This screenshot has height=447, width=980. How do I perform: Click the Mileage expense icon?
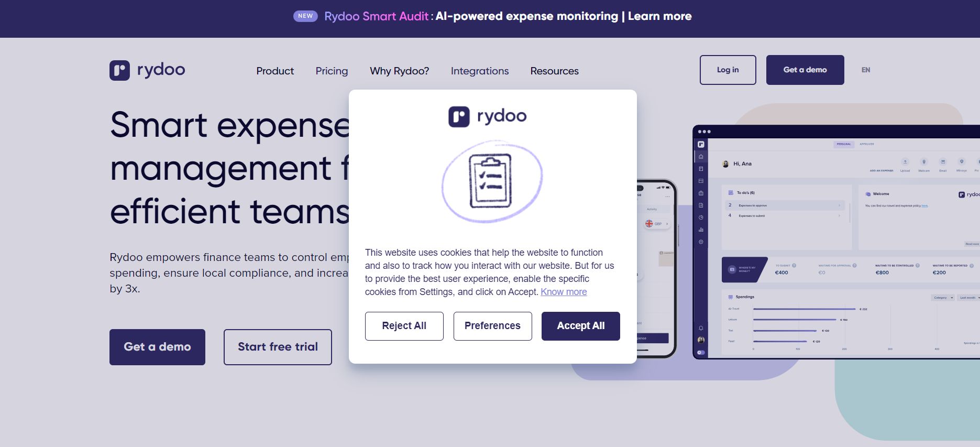coord(962,162)
